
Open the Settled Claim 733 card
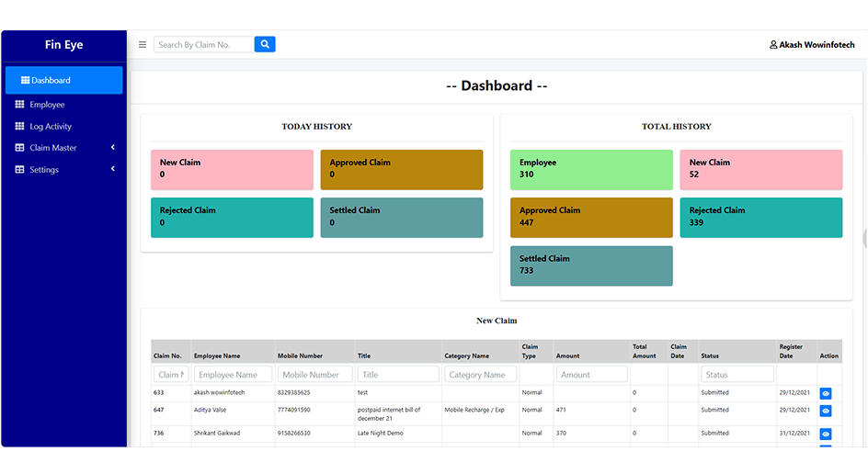pyautogui.click(x=591, y=266)
